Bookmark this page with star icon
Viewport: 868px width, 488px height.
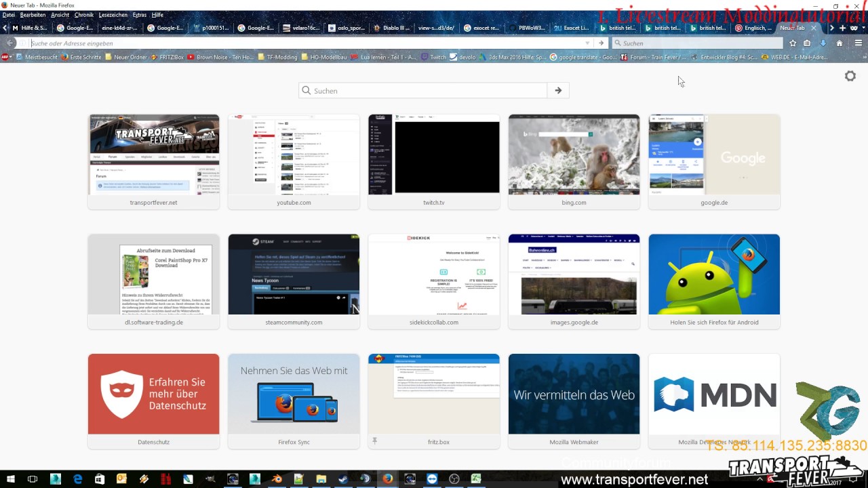pyautogui.click(x=792, y=43)
